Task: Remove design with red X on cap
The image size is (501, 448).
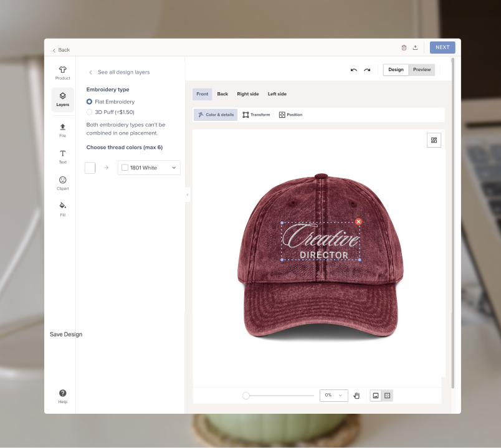Action: [x=358, y=222]
